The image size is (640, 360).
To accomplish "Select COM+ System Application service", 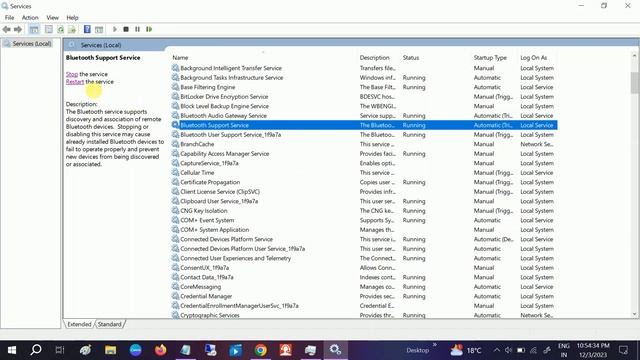I will click(364, 230).
